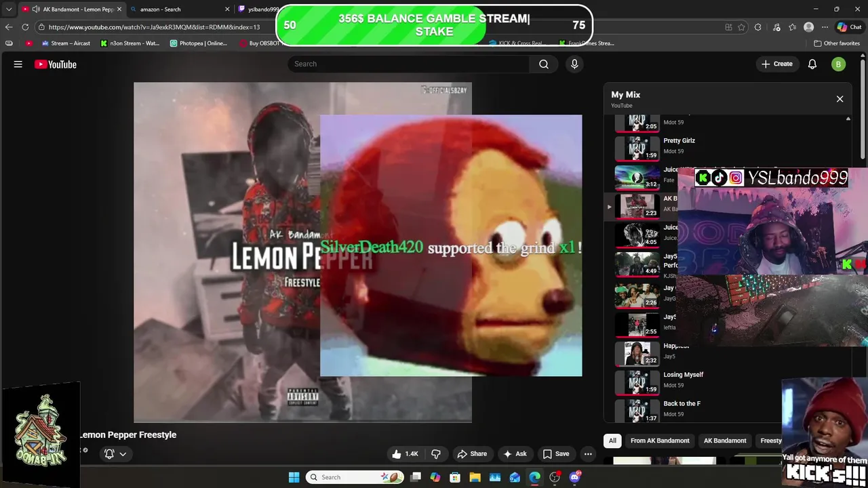Open the YouTube guide hamburger menu
Screen dimensions: 868x488
[x=18, y=64]
